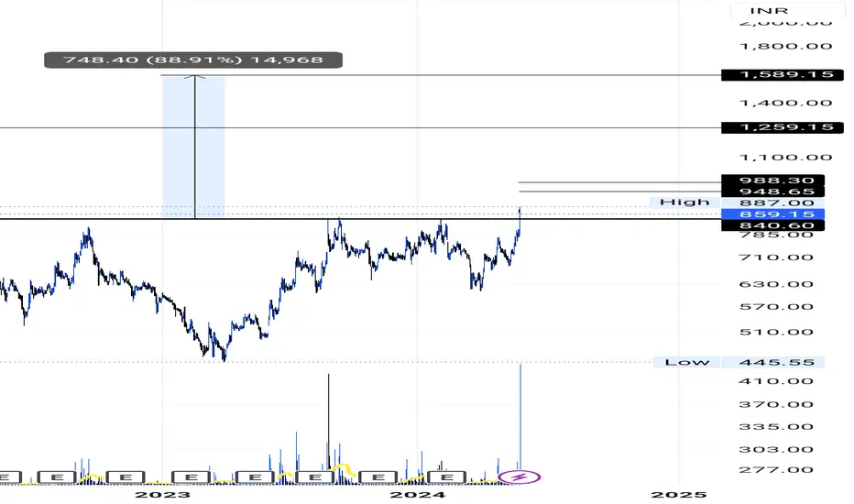The width and height of the screenshot is (854, 504).
Task: Click the purple lightning bolt icon
Action: click(520, 477)
